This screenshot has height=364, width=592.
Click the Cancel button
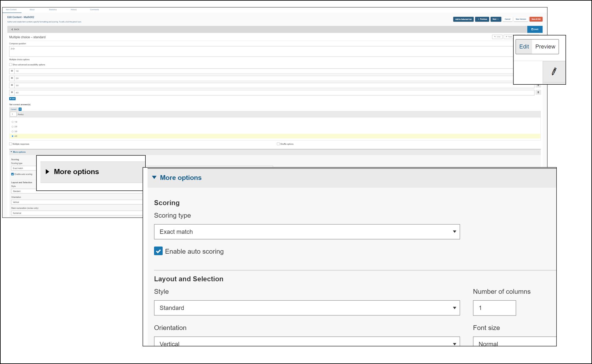pos(508,19)
